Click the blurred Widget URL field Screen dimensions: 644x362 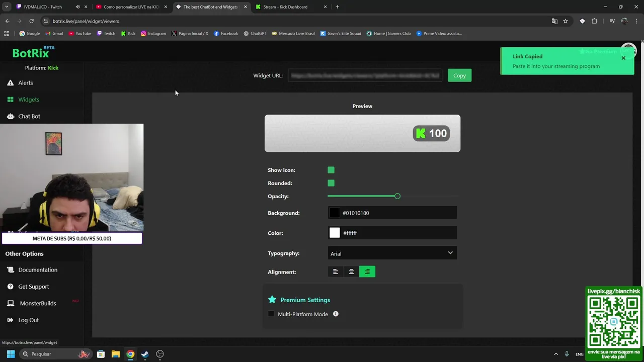pos(365,75)
